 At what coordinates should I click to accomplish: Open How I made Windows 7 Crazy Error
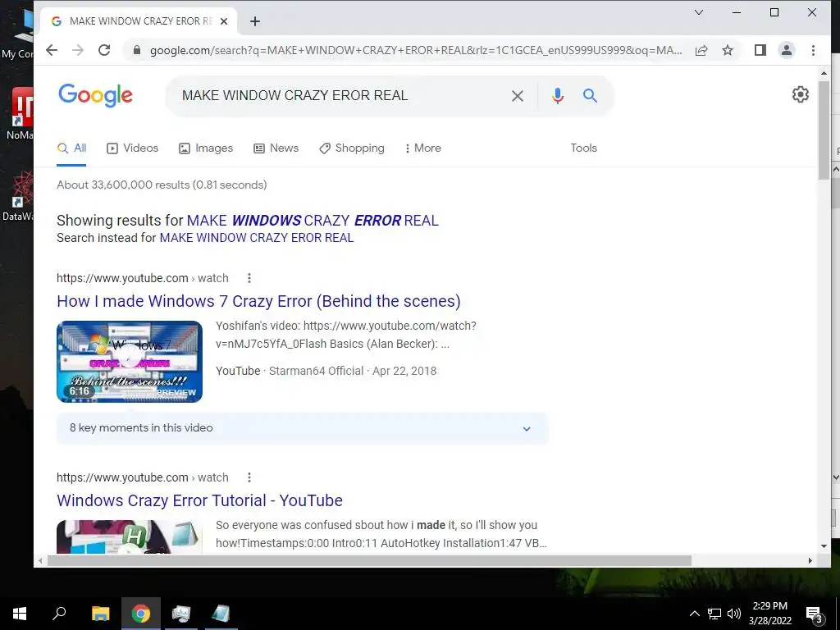258,301
